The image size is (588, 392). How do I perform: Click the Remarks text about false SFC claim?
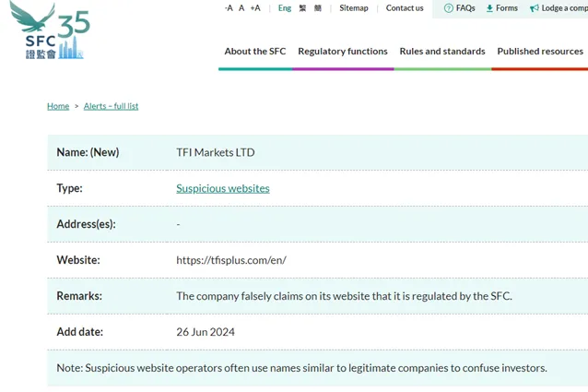coord(344,296)
